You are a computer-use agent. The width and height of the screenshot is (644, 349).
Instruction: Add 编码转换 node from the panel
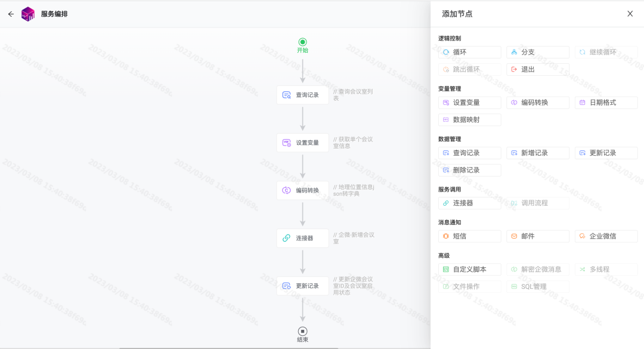point(538,103)
